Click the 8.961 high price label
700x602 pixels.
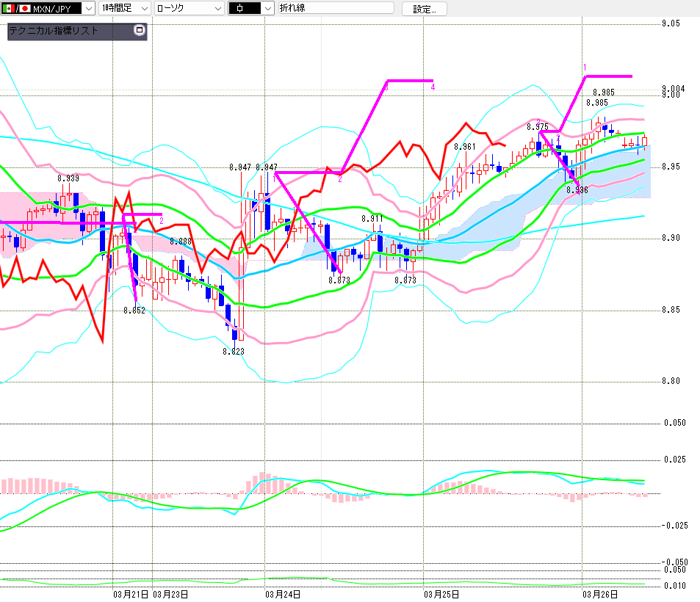[465, 147]
